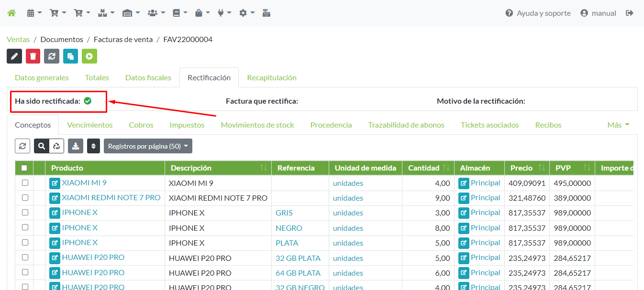Open the Registros por página (50) dropdown
The width and height of the screenshot is (644, 290).
click(x=148, y=146)
